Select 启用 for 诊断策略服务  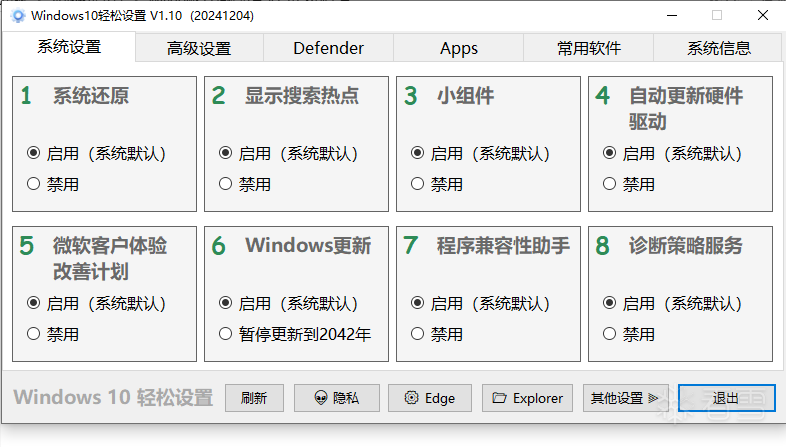click(672, 303)
